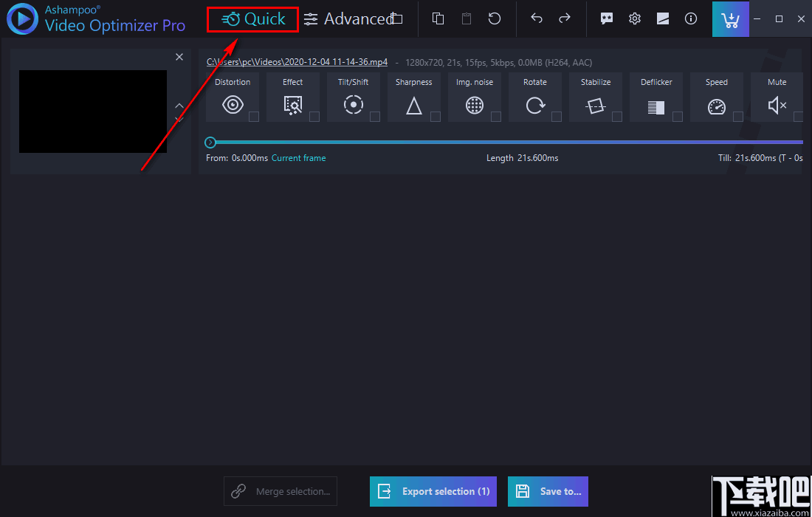The image size is (812, 517).
Task: Enable the Distortion effect checkbox
Action: 253,116
